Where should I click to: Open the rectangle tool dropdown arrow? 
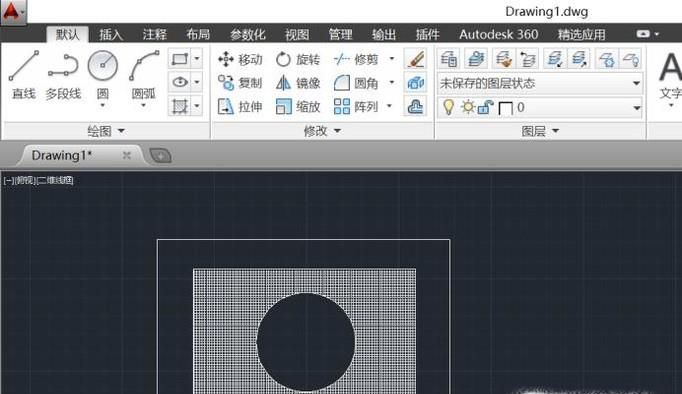[197, 58]
